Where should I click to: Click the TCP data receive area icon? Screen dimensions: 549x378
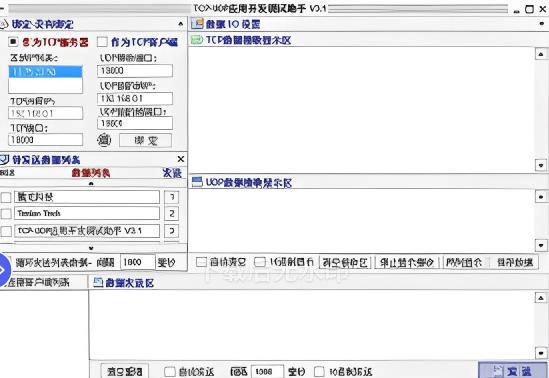pyautogui.click(x=196, y=40)
